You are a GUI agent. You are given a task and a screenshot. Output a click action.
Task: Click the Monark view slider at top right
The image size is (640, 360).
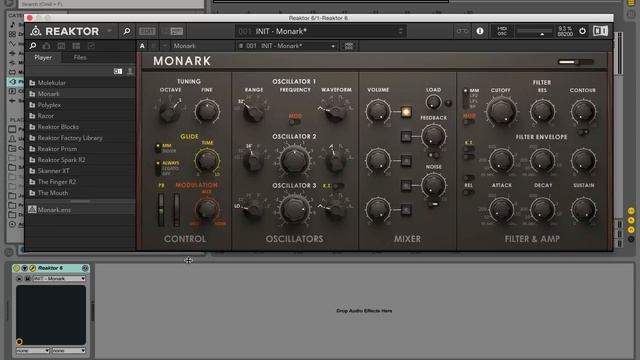point(576,62)
